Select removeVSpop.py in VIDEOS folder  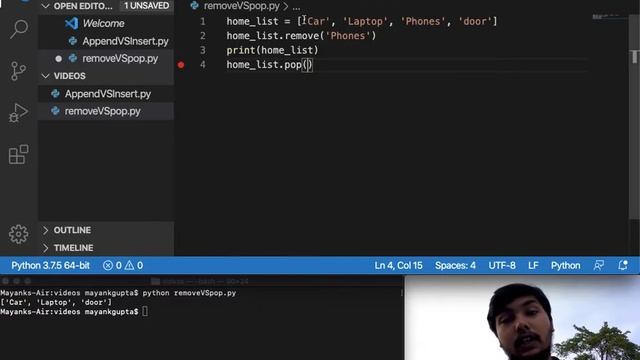coord(102,111)
